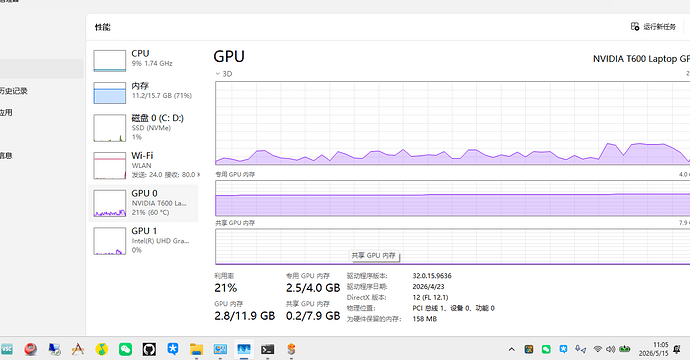The height and width of the screenshot is (360, 690).
Task: Open the 信息 sidebar page
Action: point(6,155)
